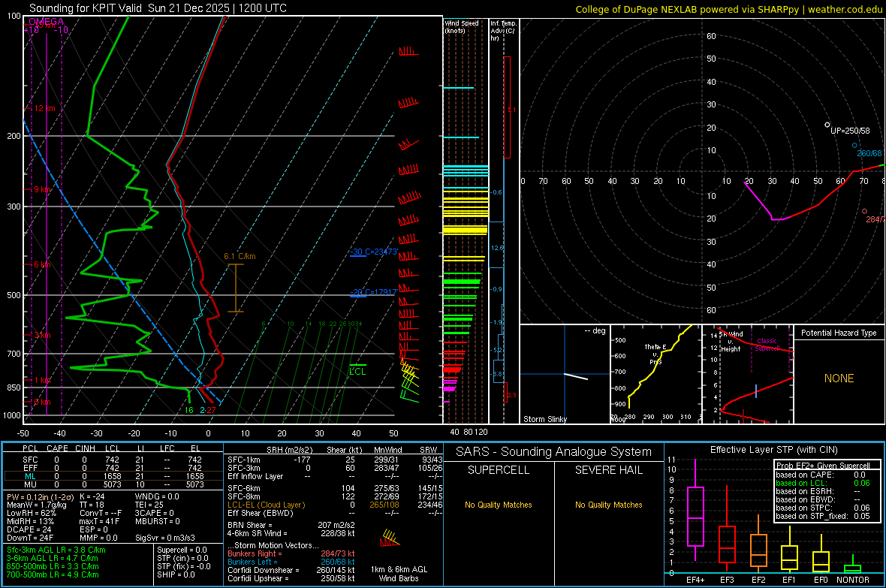Viewport: 886px width, 588px height.
Task: Click the Wind Speed (knots) panel header
Action: [462, 26]
